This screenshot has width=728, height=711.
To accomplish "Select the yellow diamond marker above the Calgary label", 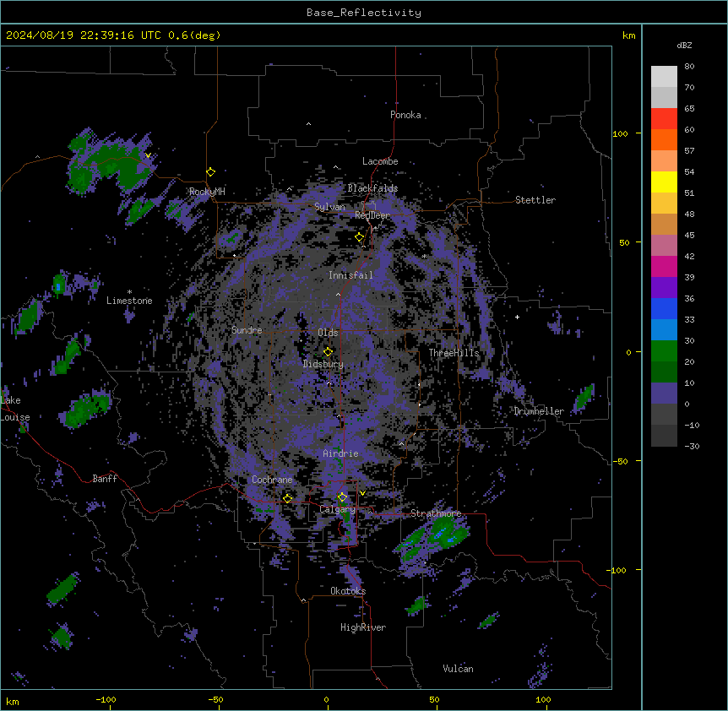I will pos(342,497).
